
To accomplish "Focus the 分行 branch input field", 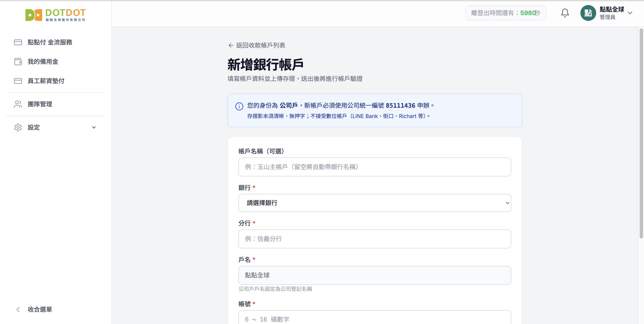I will (x=374, y=239).
